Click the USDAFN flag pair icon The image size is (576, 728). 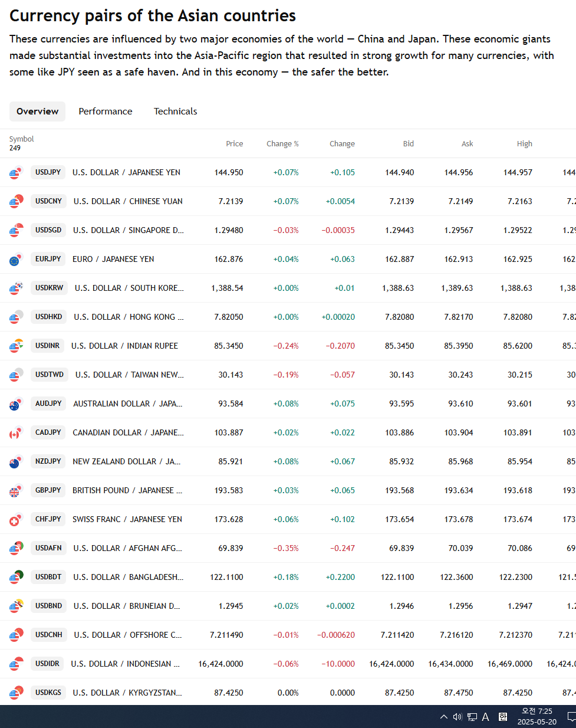tap(16, 549)
